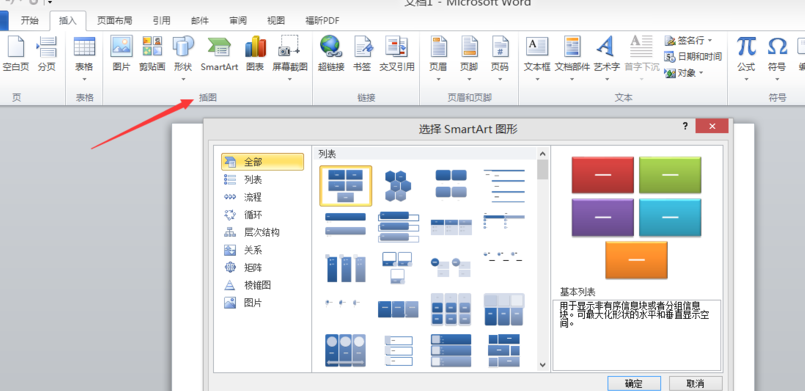This screenshot has height=391, width=805.
Task: Click the dialog help question mark
Action: [685, 126]
